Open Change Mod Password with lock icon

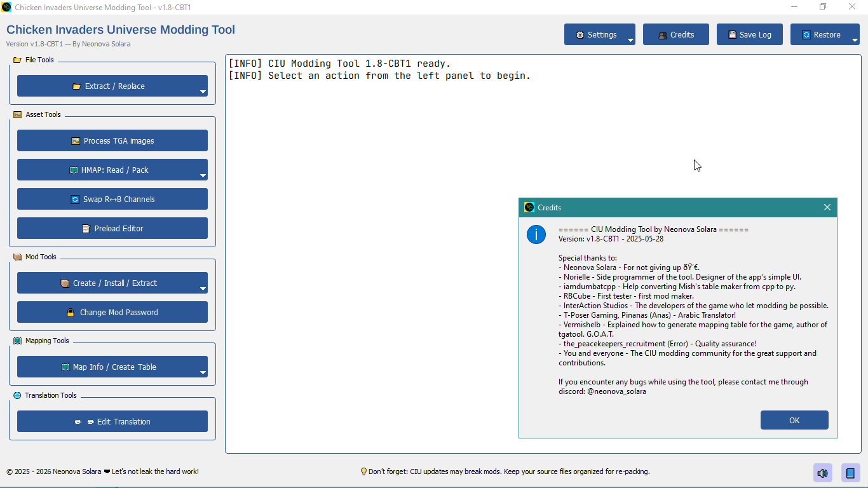click(x=112, y=312)
